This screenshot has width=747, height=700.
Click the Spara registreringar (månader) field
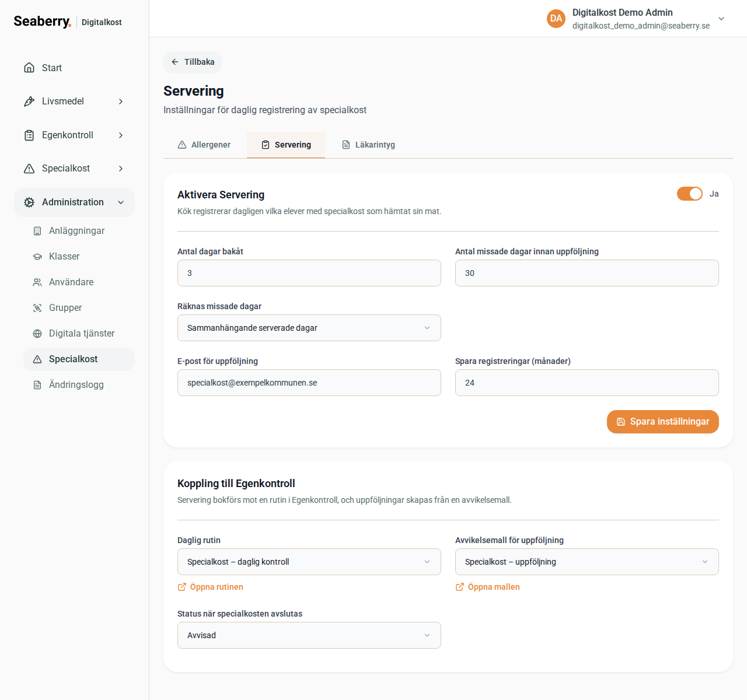(x=587, y=383)
